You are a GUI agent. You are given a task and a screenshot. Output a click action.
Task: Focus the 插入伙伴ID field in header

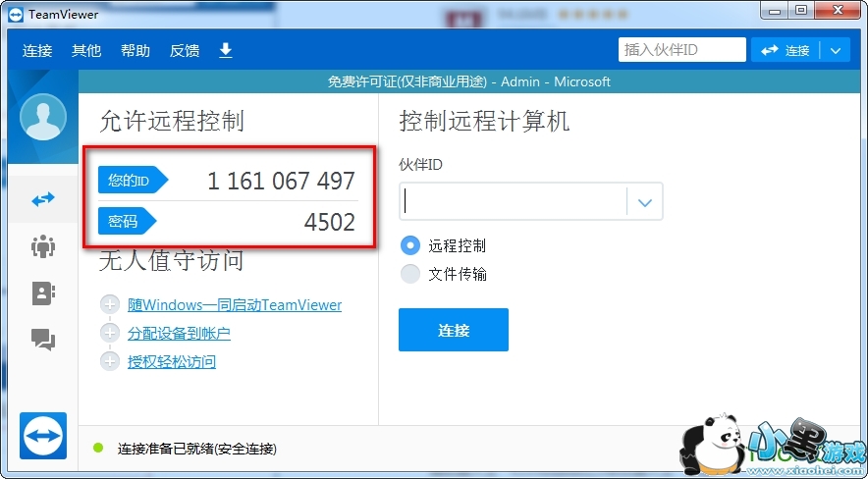pos(682,50)
